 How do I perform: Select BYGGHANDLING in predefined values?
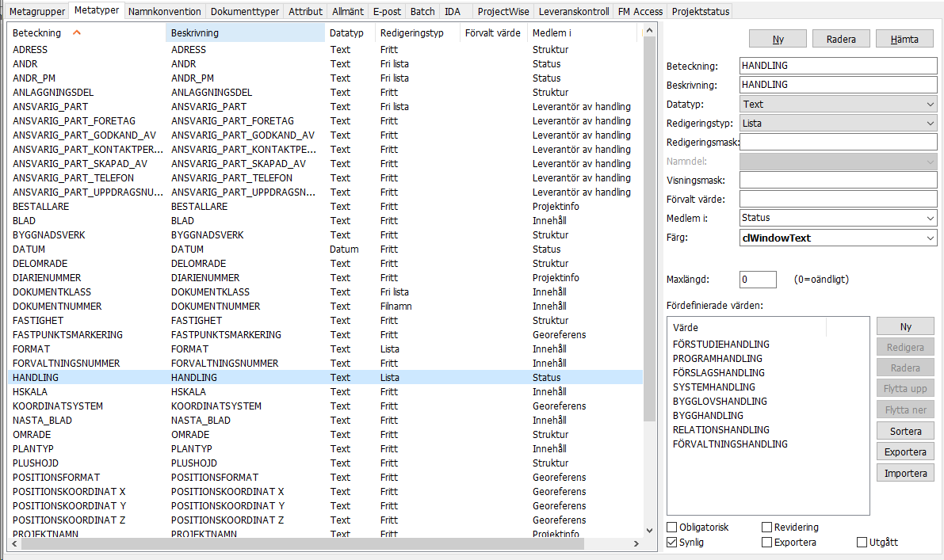pos(707,416)
